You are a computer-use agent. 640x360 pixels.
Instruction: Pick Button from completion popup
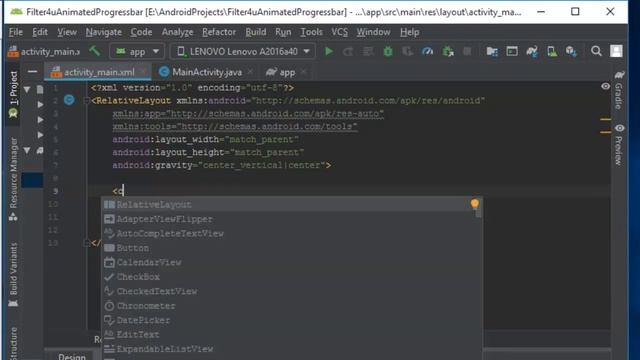tap(292, 248)
